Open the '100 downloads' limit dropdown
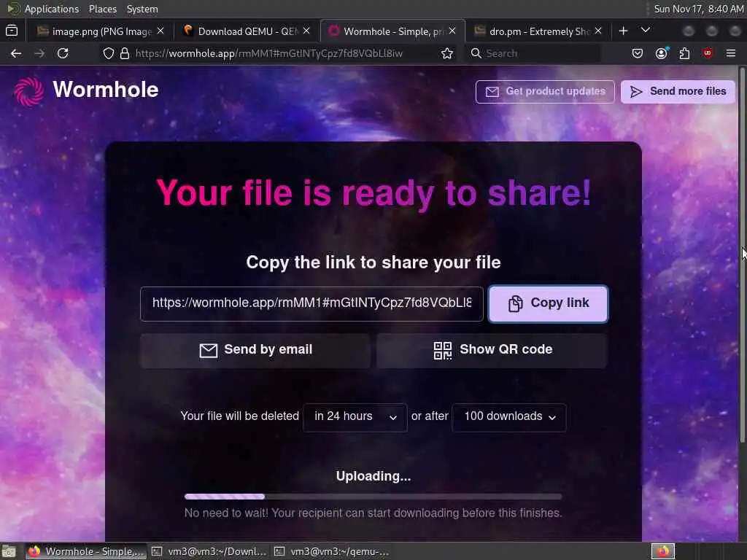Viewport: 747px width, 560px height. pos(508,417)
